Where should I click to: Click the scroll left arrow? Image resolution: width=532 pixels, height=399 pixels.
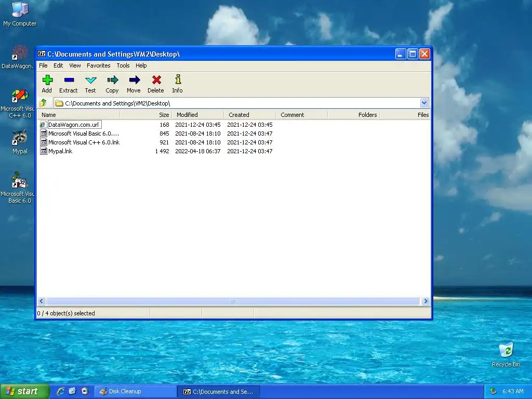42,301
